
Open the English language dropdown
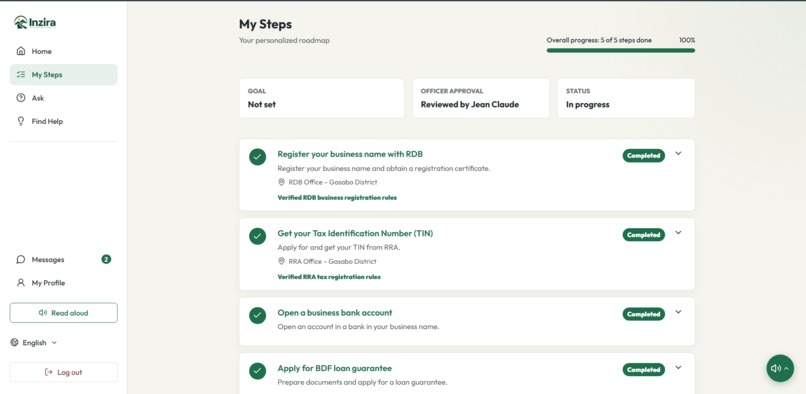34,343
